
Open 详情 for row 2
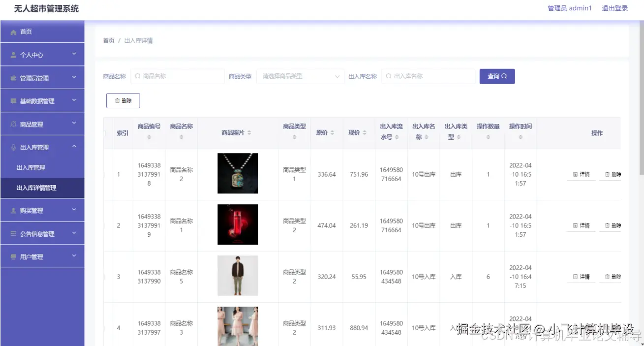coord(581,225)
